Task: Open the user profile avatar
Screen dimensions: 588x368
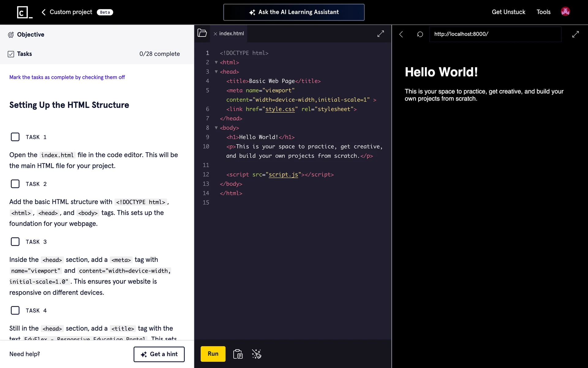Action: [565, 12]
